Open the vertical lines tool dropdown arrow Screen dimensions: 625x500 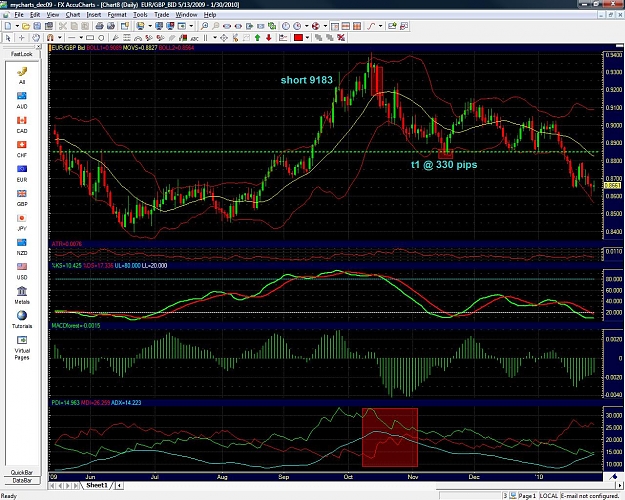pyautogui.click(x=215, y=38)
